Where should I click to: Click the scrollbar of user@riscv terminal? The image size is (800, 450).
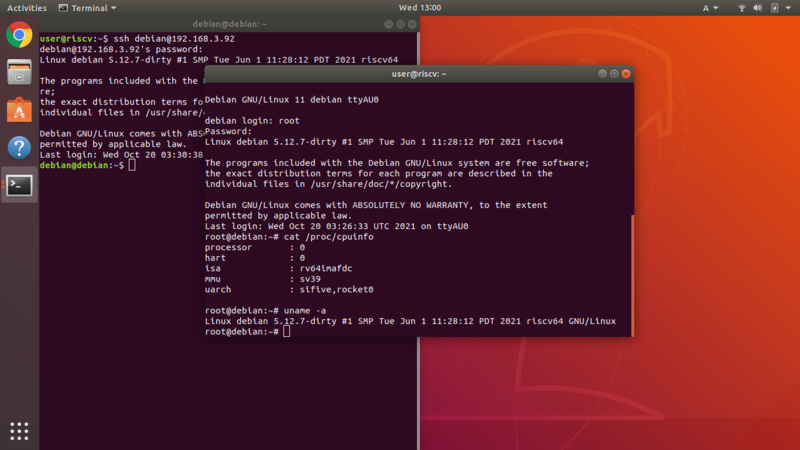pyautogui.click(x=632, y=276)
